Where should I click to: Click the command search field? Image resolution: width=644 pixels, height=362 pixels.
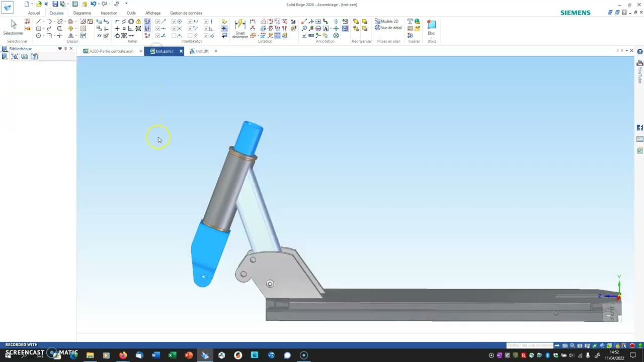pos(530,345)
